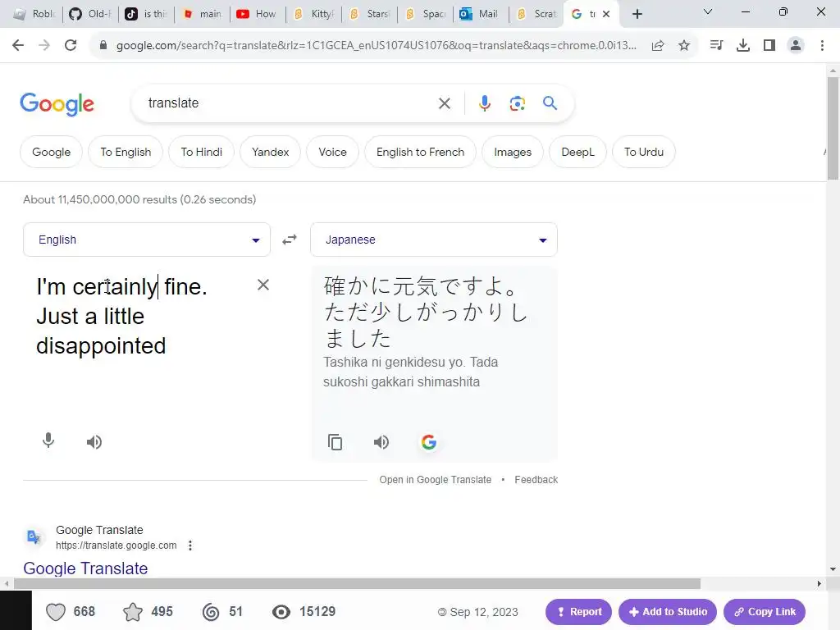This screenshot has width=840, height=630.
Task: Switch to the GitHub 'Old-' browser tab
Action: click(90, 14)
